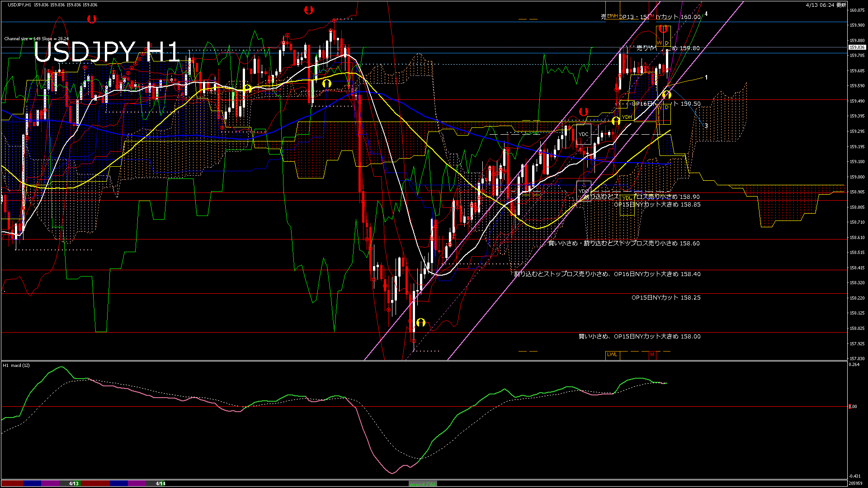The height and width of the screenshot is (488, 868).
Task: Click the red U logo above the 160.00 peak
Action: click(x=309, y=9)
